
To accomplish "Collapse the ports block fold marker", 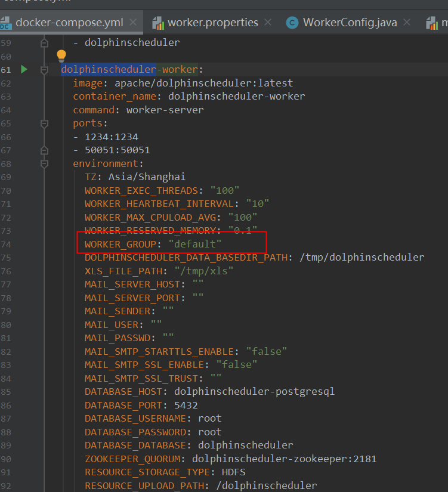I will pos(44,123).
